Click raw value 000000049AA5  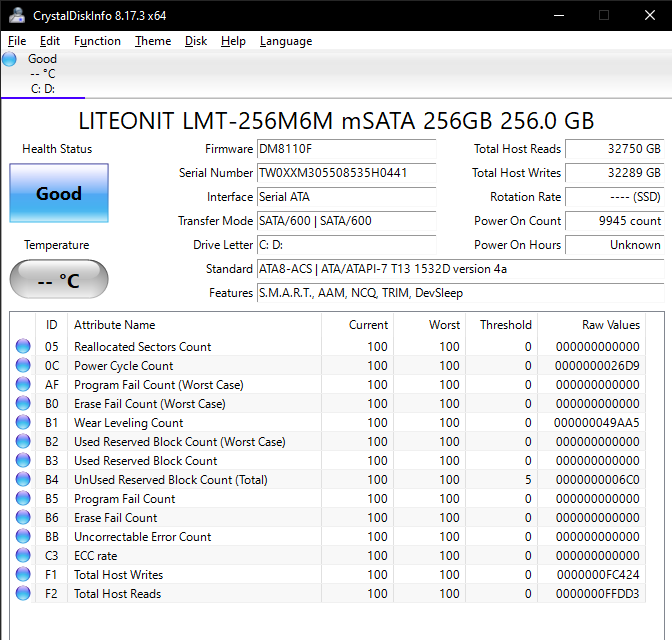[597, 423]
